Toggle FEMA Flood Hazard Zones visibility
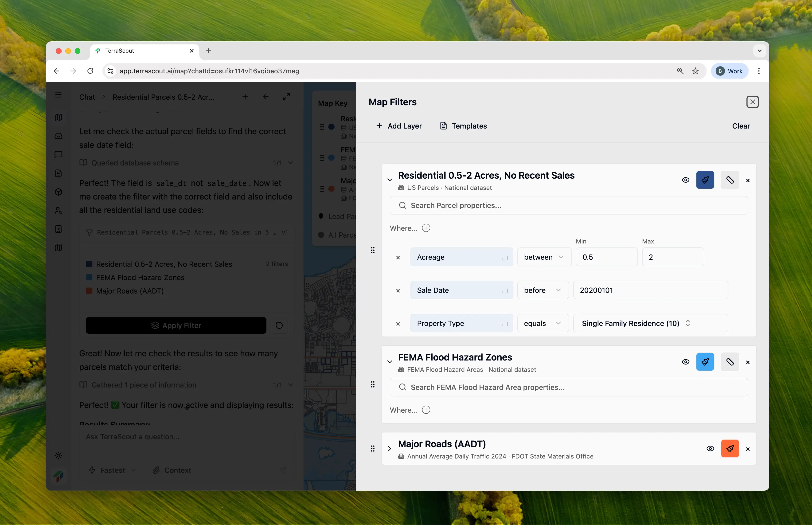Image resolution: width=812 pixels, height=525 pixels. [685, 362]
